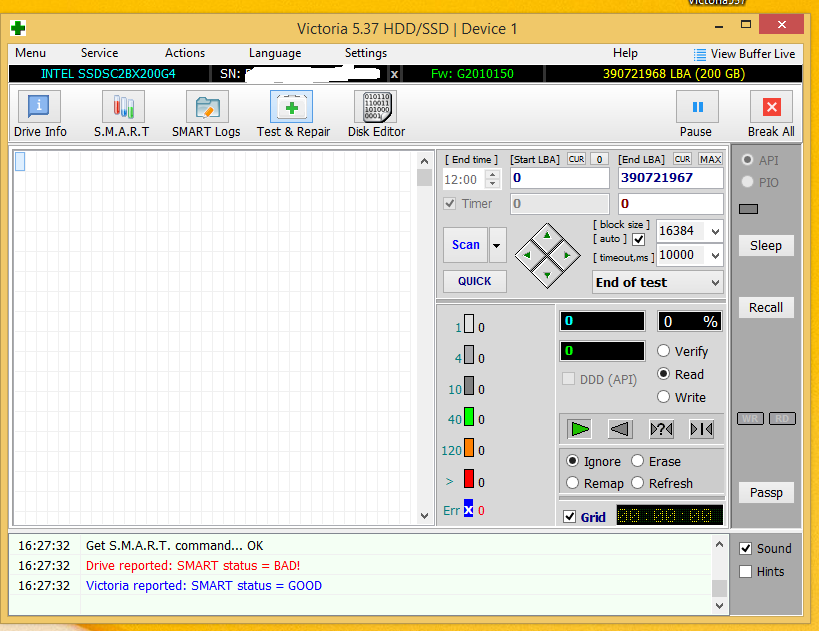The width and height of the screenshot is (819, 631).
Task: Click the reverse play scan button
Action: 620,429
